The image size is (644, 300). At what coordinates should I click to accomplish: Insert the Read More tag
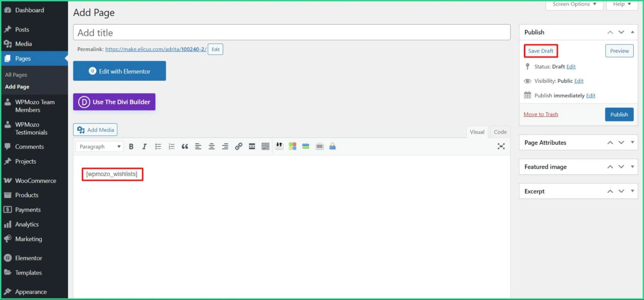point(252,146)
